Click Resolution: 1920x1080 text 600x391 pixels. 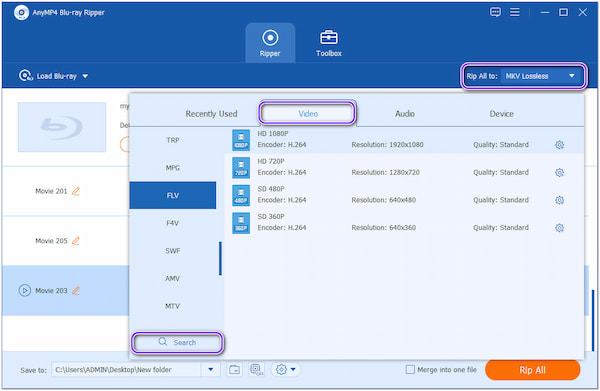[387, 145]
